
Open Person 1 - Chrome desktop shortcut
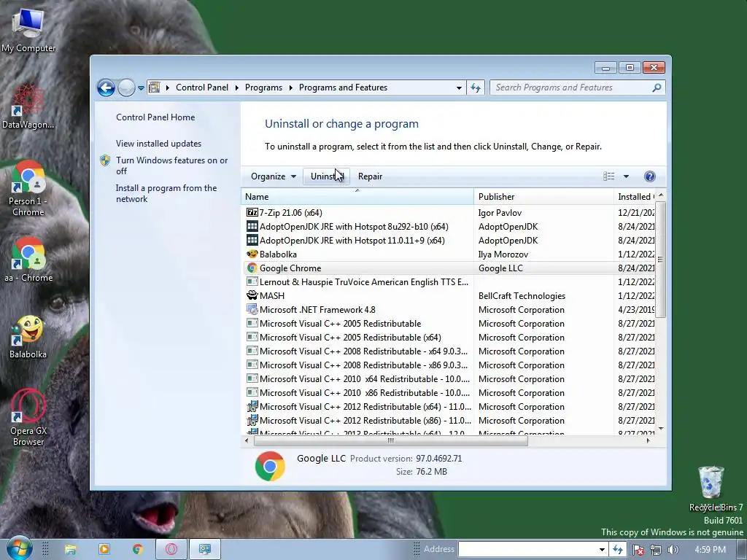pos(28,189)
